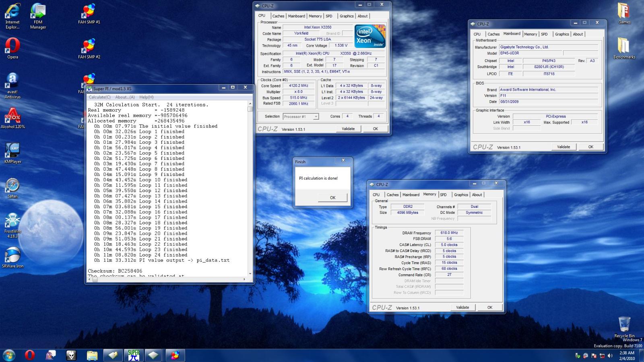Open CPU tab in Memory CPU-Z window
Screen dimensions: 644x362
point(376,195)
